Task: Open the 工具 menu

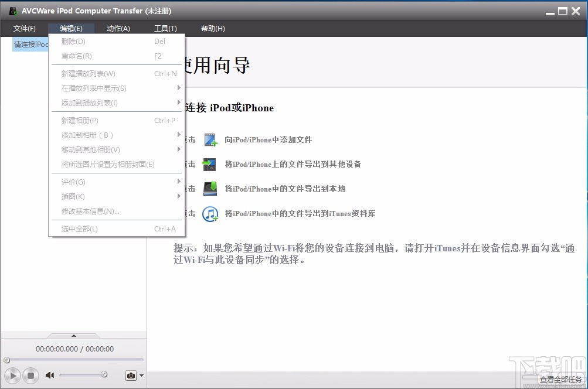Action: click(x=165, y=28)
